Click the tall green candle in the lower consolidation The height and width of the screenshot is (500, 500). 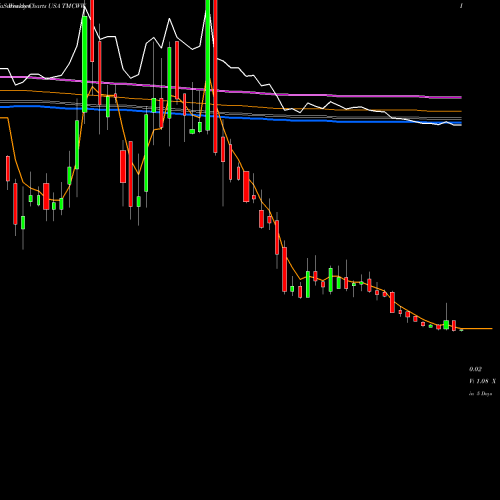tap(308, 284)
